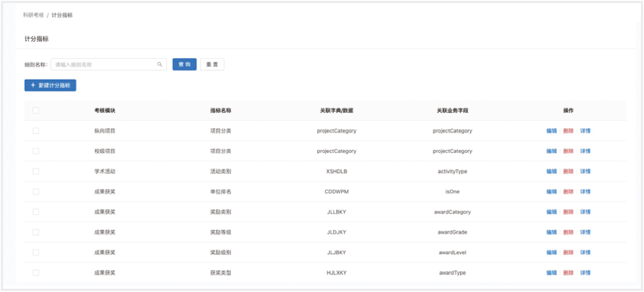
Task: Click the search magnifier icon in name field
Action: coord(159,65)
